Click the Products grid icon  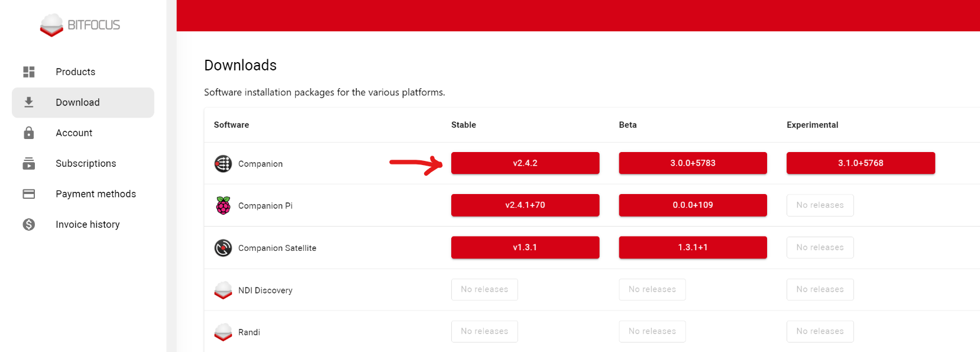29,72
